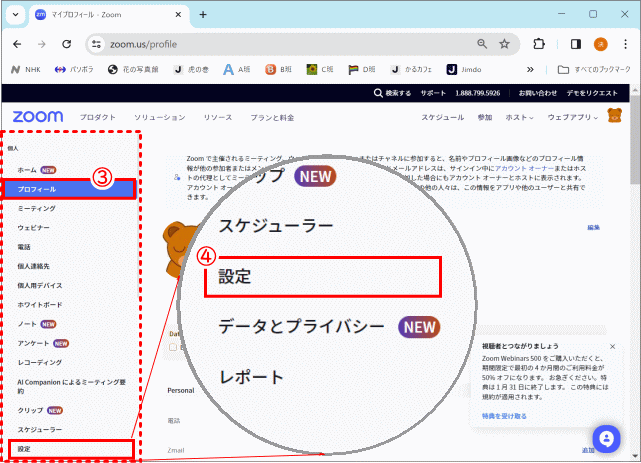641x463 pixels.
Task: Reload the zoom.us/profile page
Action: (x=67, y=44)
